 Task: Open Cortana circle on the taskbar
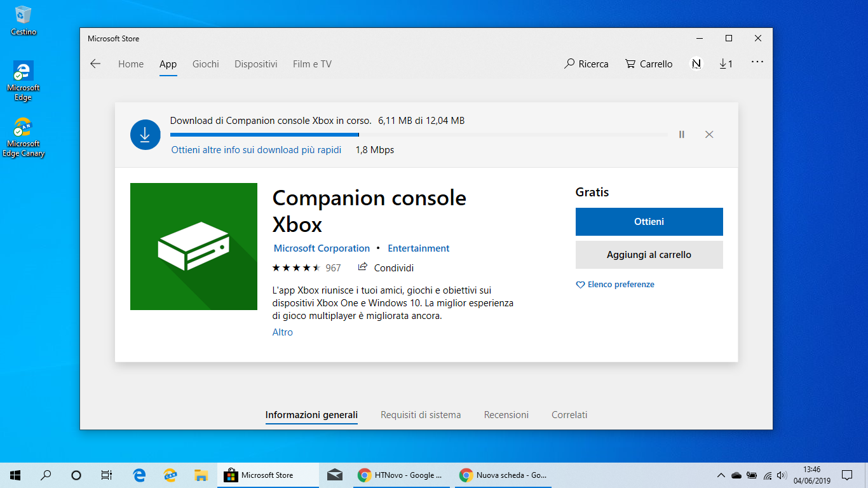(x=76, y=475)
